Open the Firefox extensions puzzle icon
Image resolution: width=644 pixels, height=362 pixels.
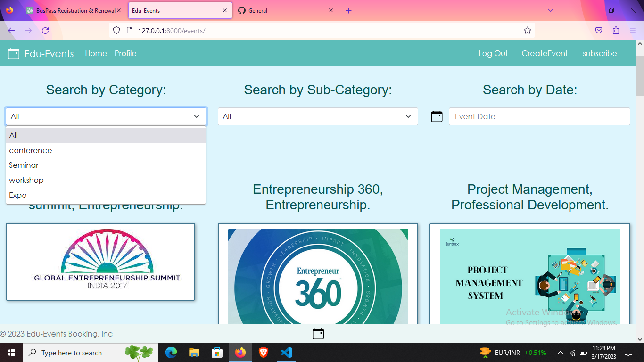point(616,30)
